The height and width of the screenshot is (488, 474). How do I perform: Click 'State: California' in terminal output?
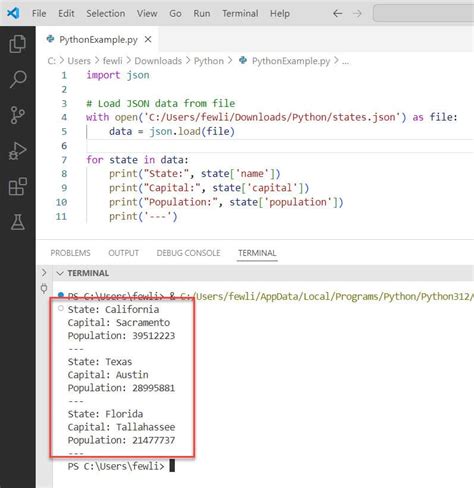[113, 310]
